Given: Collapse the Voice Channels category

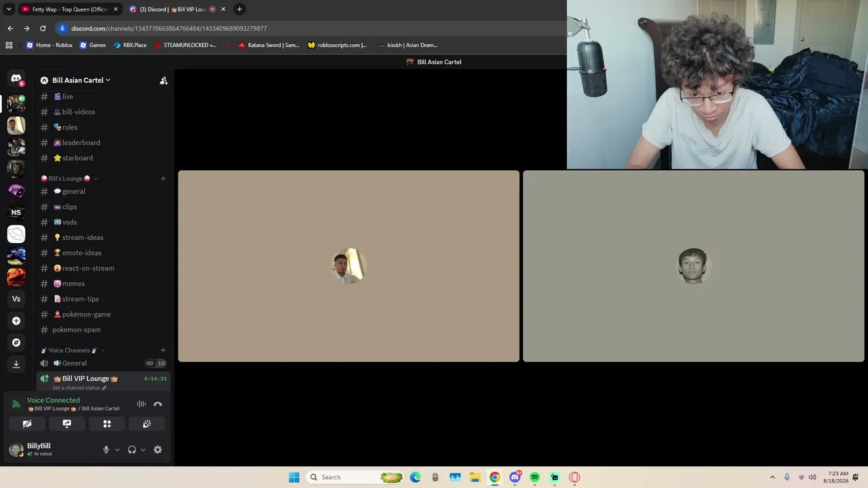Looking at the screenshot, I should tap(73, 350).
